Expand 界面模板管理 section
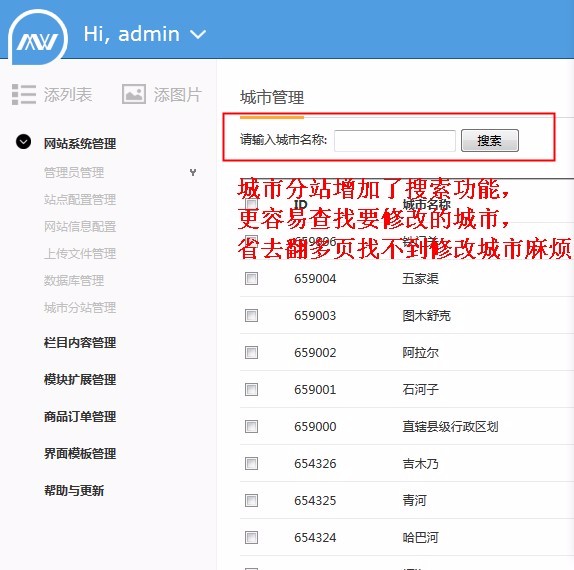This screenshot has width=574, height=570. pyautogui.click(x=80, y=454)
